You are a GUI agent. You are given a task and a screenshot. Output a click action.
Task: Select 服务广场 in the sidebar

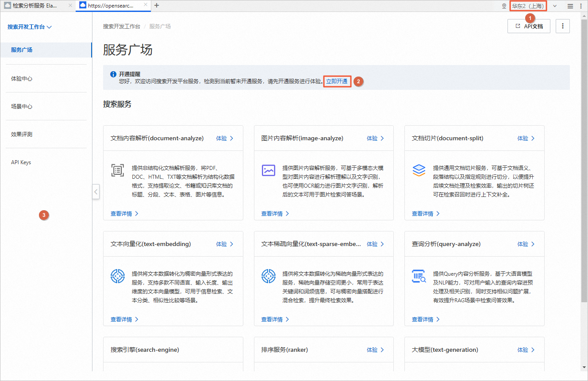pos(46,50)
